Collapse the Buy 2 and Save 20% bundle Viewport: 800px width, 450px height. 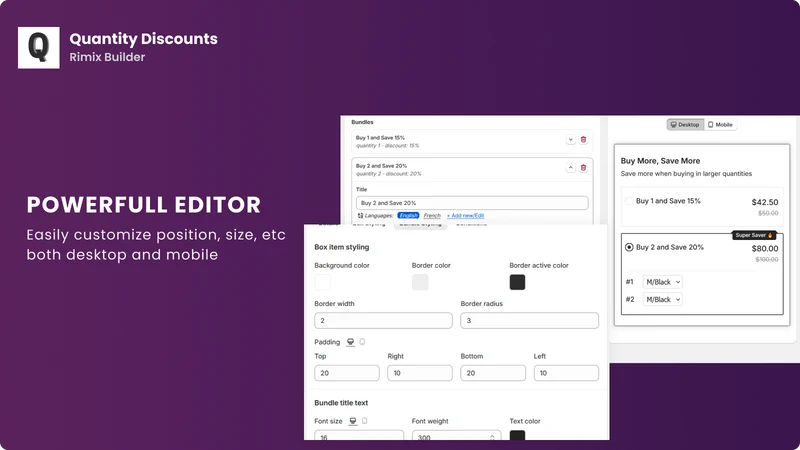570,168
